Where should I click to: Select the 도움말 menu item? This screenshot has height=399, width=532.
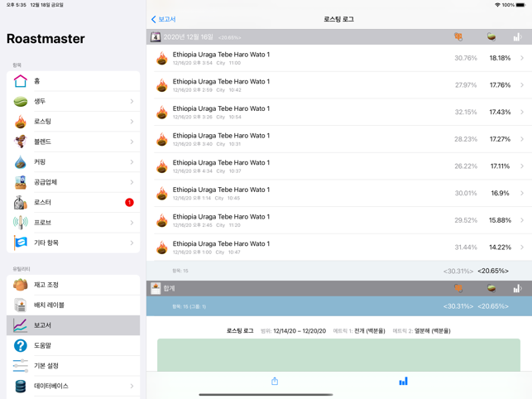click(x=73, y=345)
